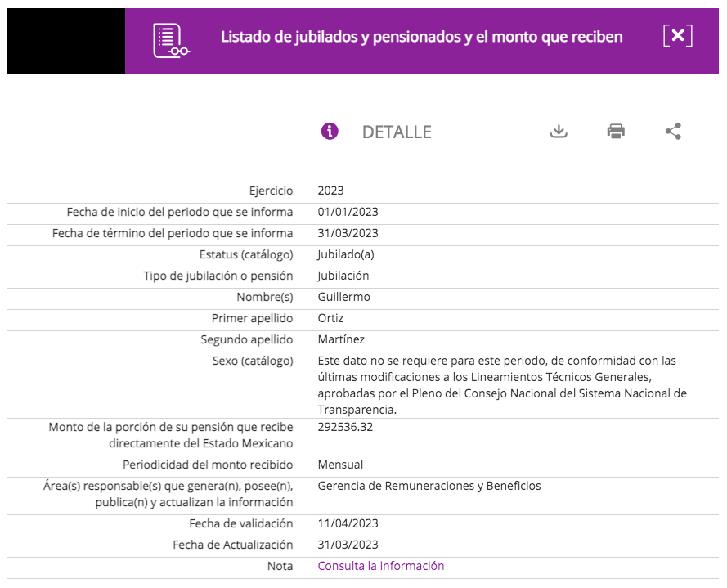Click the pension amount 292536.32
Viewport: 727px width, 588px height.
[345, 427]
